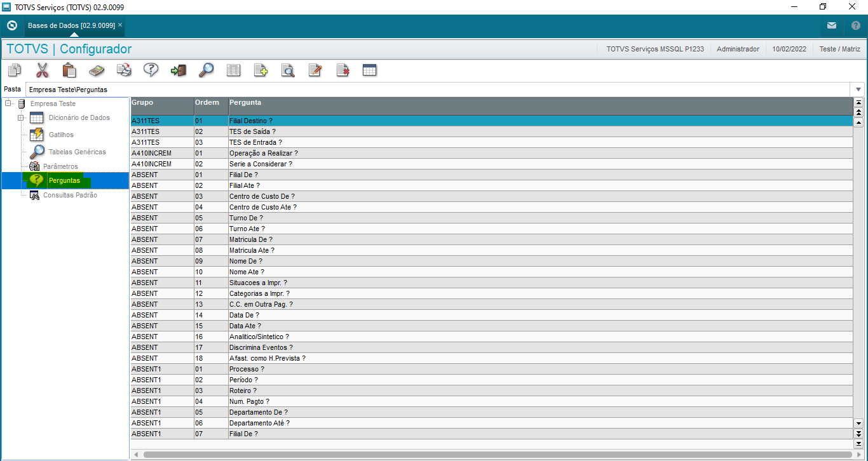Open the mail envelope icon in header
868x461 pixels.
(832, 25)
